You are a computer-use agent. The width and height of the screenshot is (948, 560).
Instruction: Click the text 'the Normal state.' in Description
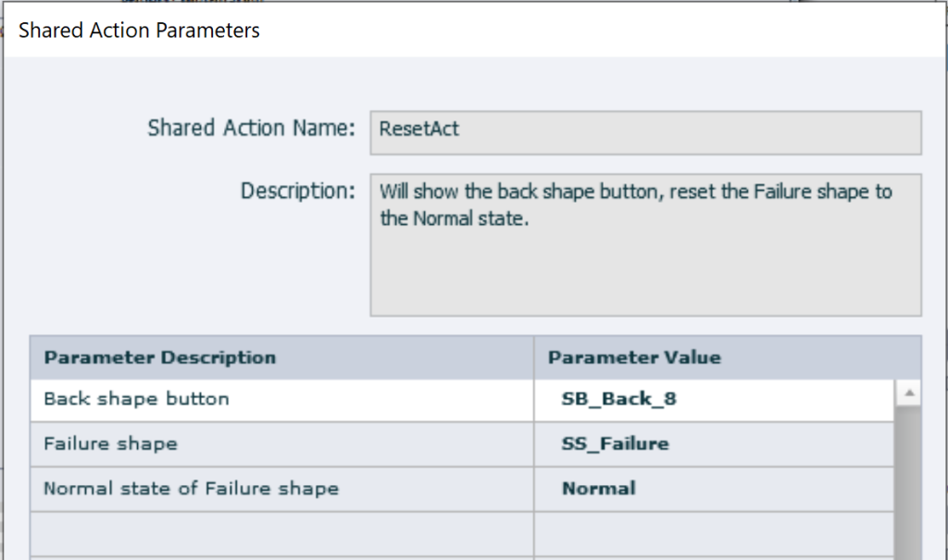pos(454,220)
